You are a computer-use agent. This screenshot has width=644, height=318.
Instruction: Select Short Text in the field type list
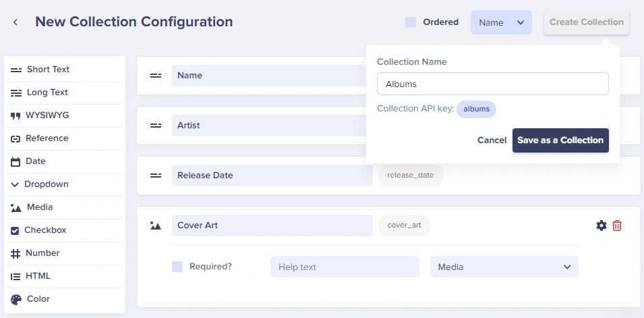pyautogui.click(x=65, y=70)
